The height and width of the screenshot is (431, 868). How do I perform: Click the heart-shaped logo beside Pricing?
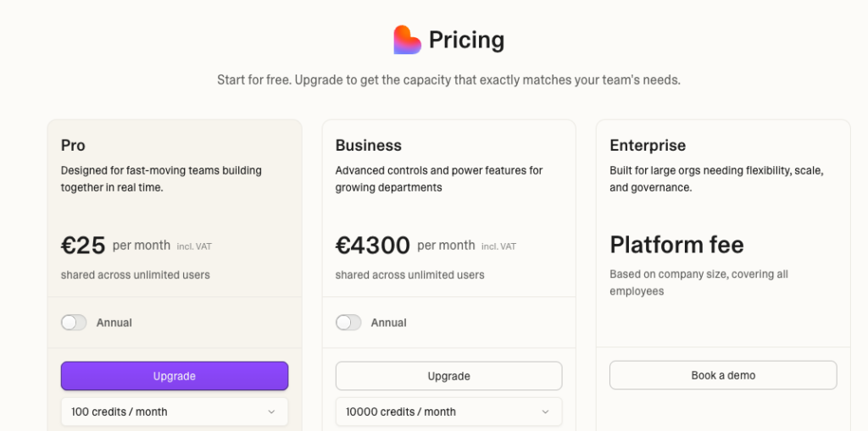(408, 40)
